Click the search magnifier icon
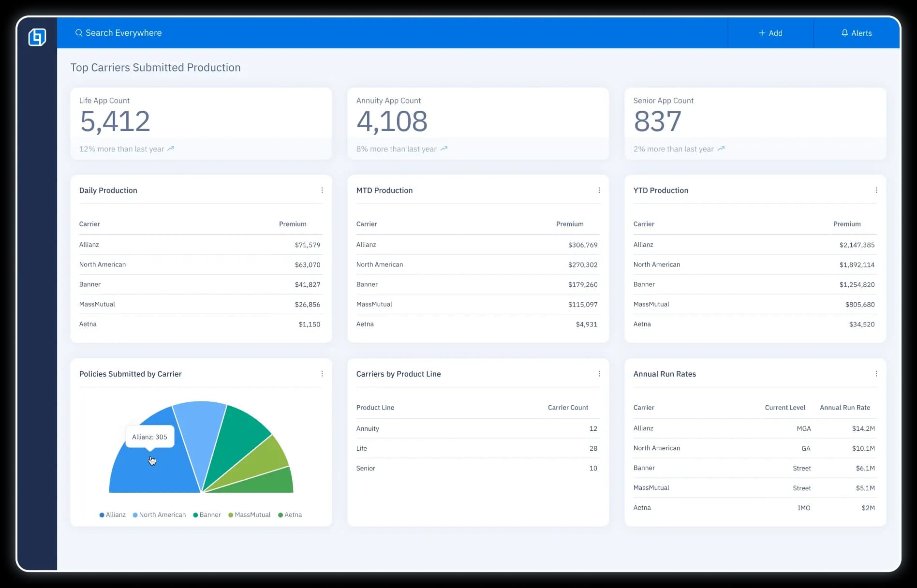917x588 pixels. [x=78, y=33]
